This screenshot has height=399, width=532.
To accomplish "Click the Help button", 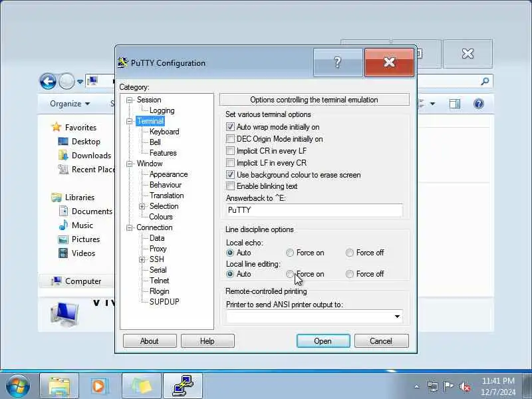I will pos(207,341).
